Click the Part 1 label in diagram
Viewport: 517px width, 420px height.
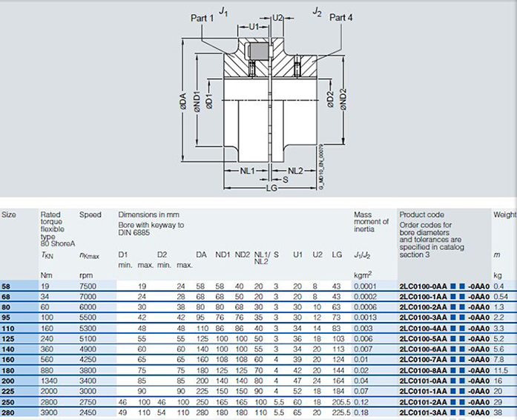(x=202, y=17)
